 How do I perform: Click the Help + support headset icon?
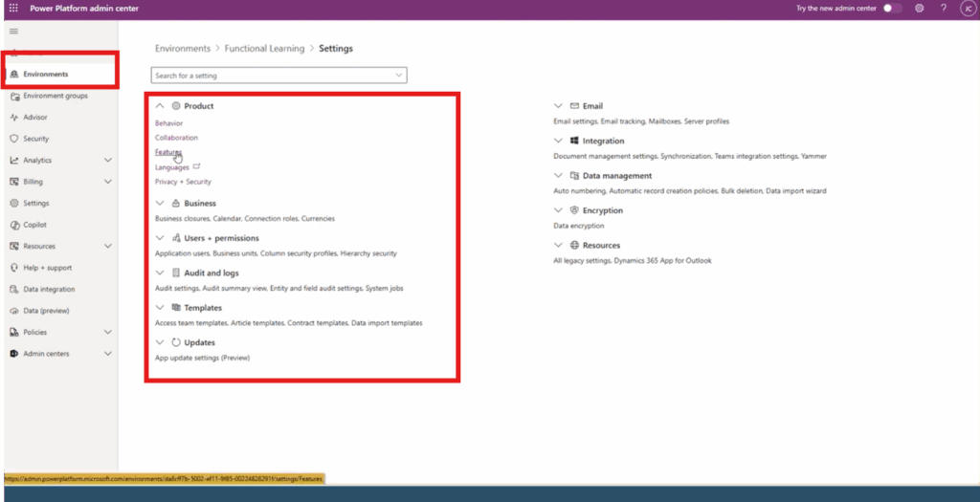[14, 267]
